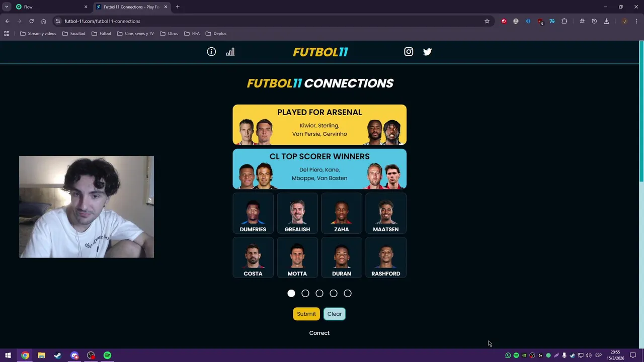The width and height of the screenshot is (644, 362).
Task: Open the Windows notification center
Action: 633,355
